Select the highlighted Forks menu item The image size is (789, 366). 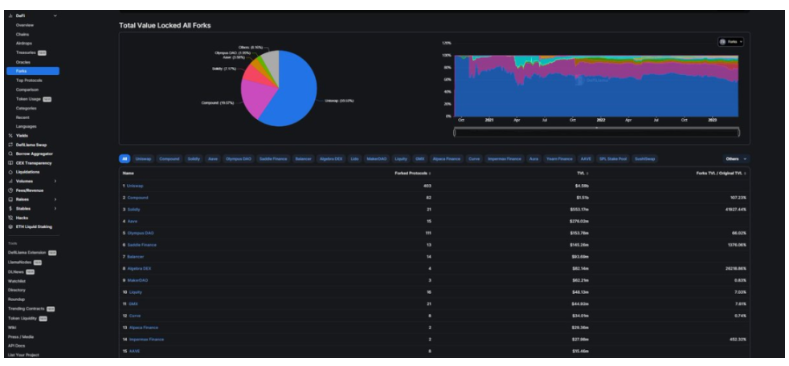[33, 71]
